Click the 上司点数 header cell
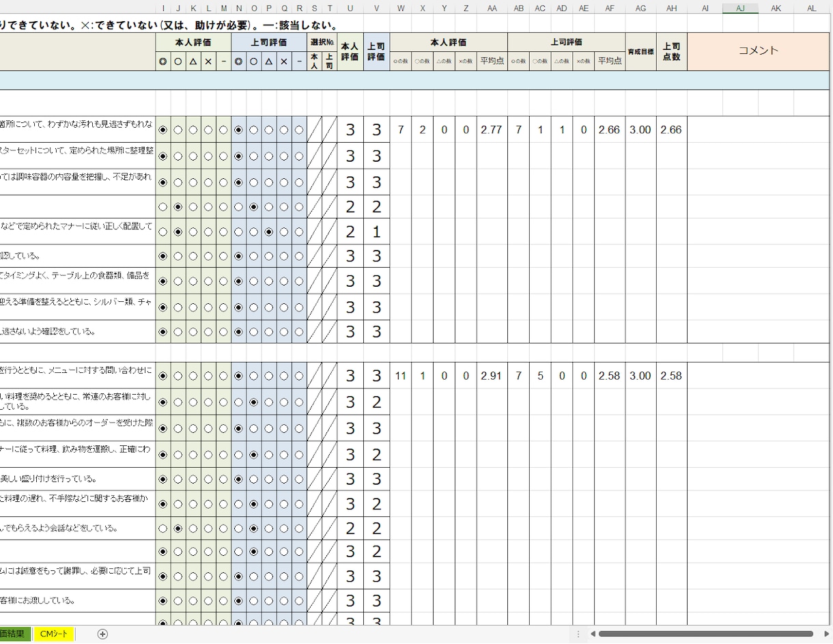The image size is (833, 644). tap(671, 51)
